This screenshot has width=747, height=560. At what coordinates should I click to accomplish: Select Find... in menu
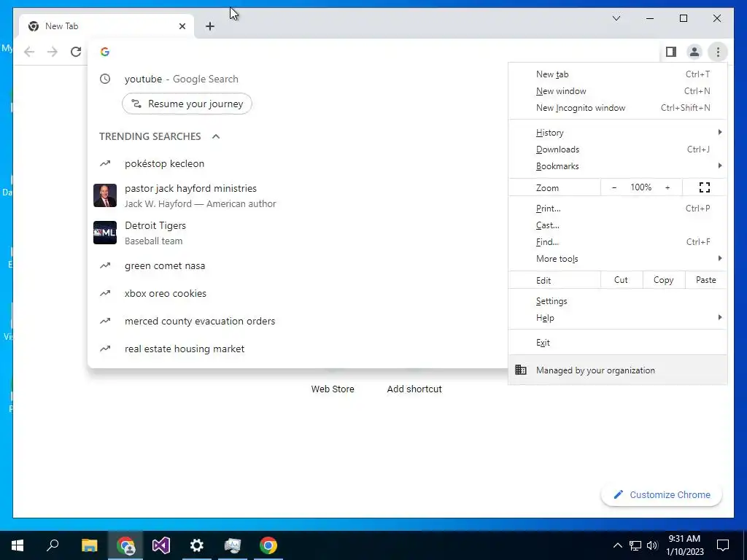pyautogui.click(x=618, y=242)
